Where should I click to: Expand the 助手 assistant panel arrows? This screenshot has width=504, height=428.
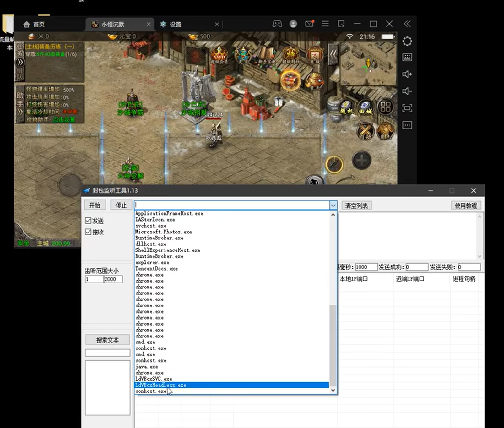click(20, 112)
